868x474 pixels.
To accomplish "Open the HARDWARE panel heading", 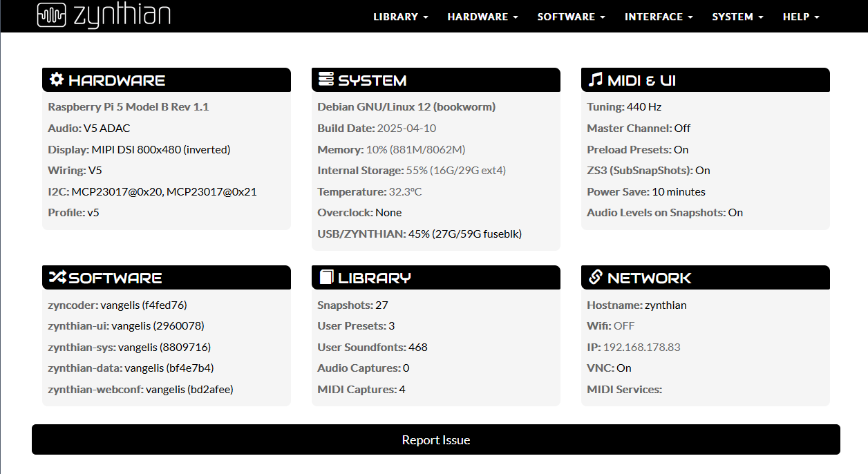I will click(x=167, y=79).
